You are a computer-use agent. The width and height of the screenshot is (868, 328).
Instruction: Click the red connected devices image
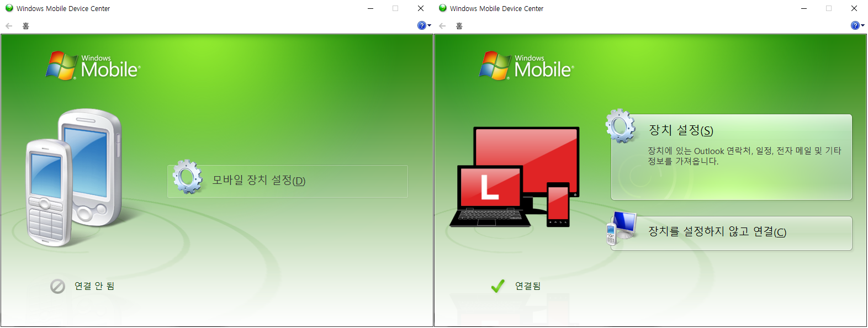click(x=515, y=177)
